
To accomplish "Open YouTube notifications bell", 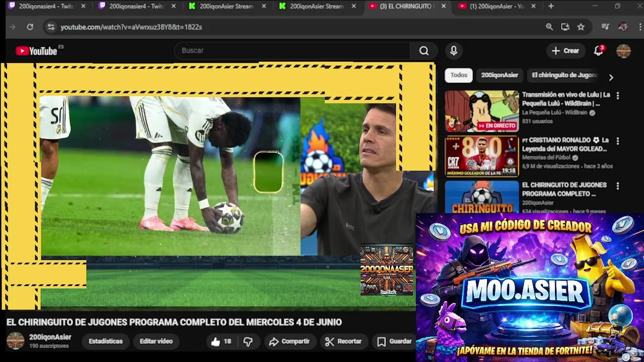I will click(x=598, y=51).
